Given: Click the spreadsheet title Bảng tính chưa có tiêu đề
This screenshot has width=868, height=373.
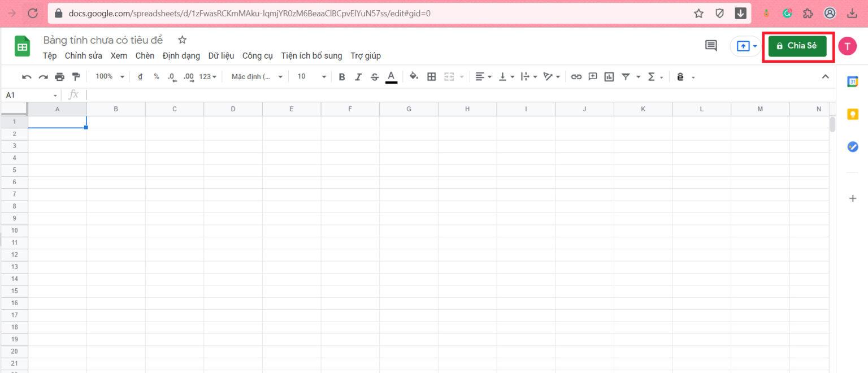Looking at the screenshot, I should pyautogui.click(x=103, y=40).
